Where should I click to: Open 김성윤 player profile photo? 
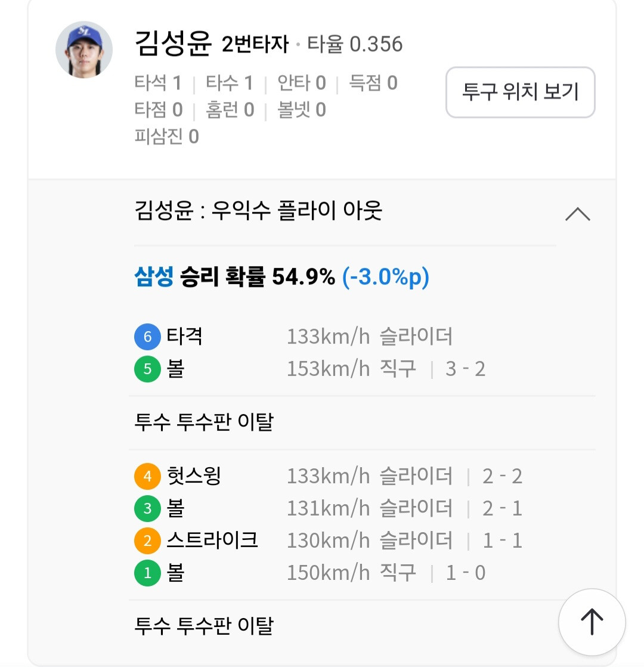click(84, 50)
